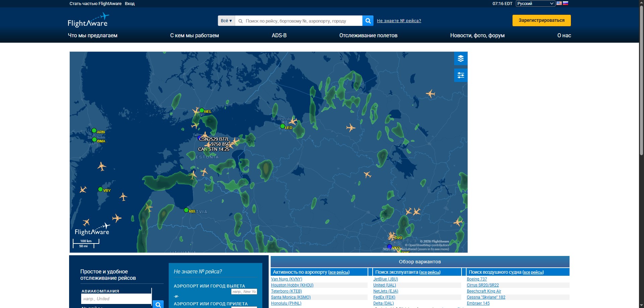Click the 07:16 EDT time text
Screen dimensions: 644x308
[x=502, y=4]
